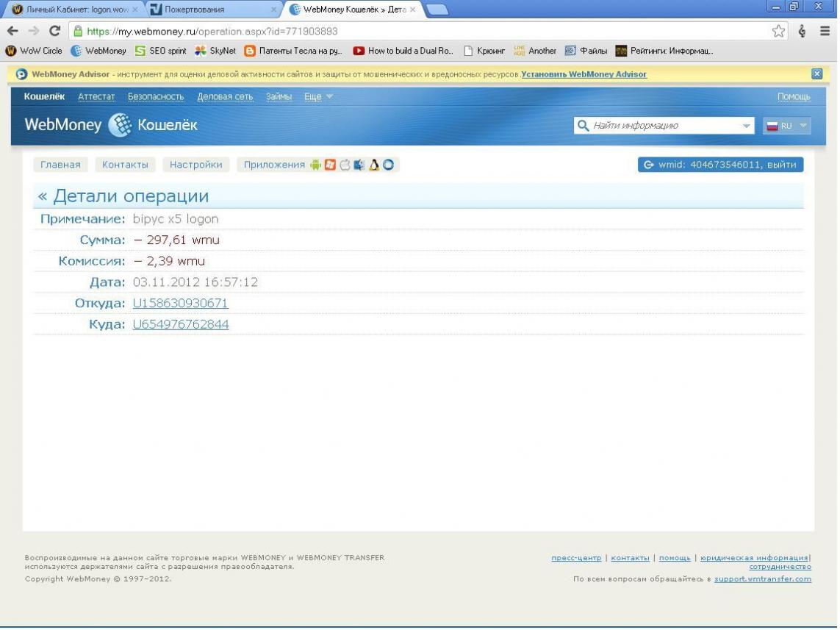Click the WebMoney globe logo

[x=120, y=125]
